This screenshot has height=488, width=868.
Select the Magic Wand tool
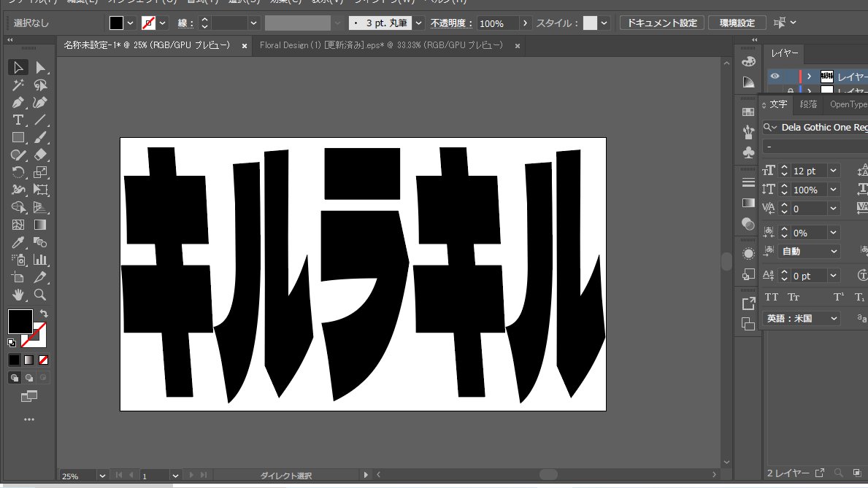pyautogui.click(x=18, y=85)
